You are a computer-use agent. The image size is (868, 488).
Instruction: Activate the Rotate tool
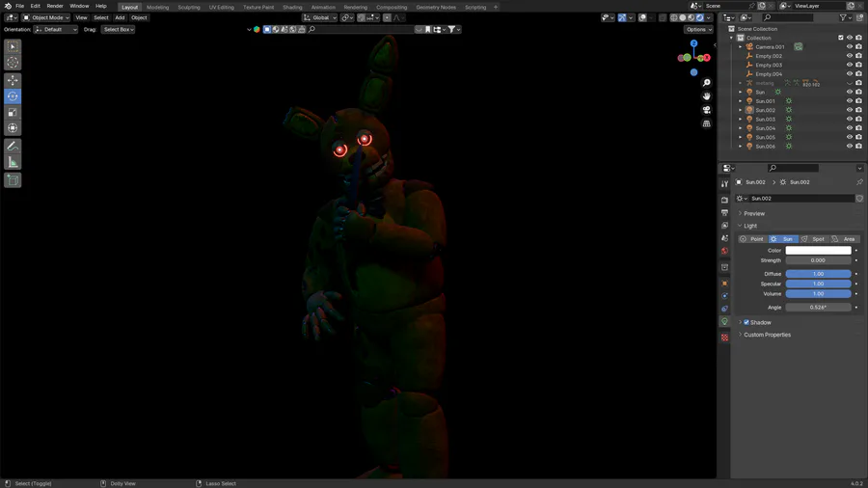coord(13,96)
